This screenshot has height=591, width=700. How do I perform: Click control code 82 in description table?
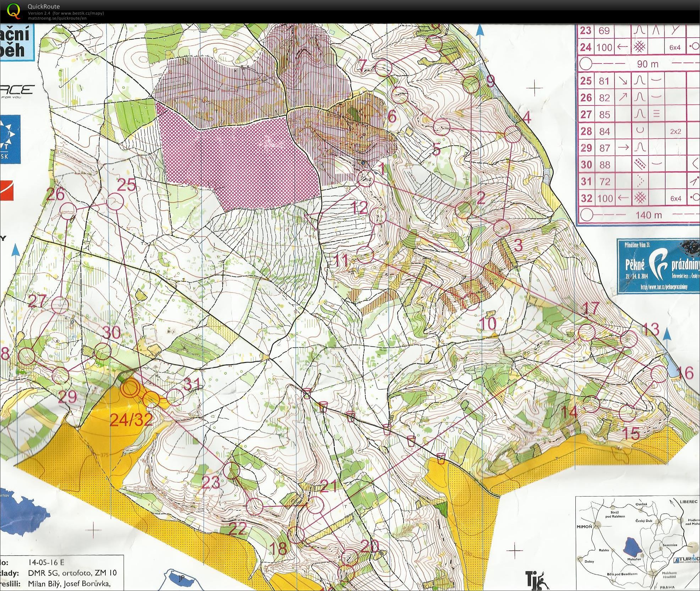(604, 98)
